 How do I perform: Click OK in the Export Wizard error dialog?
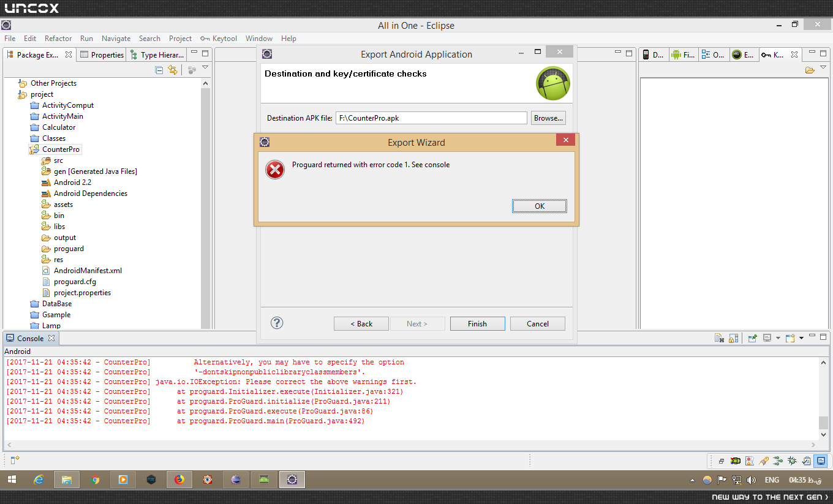(539, 206)
